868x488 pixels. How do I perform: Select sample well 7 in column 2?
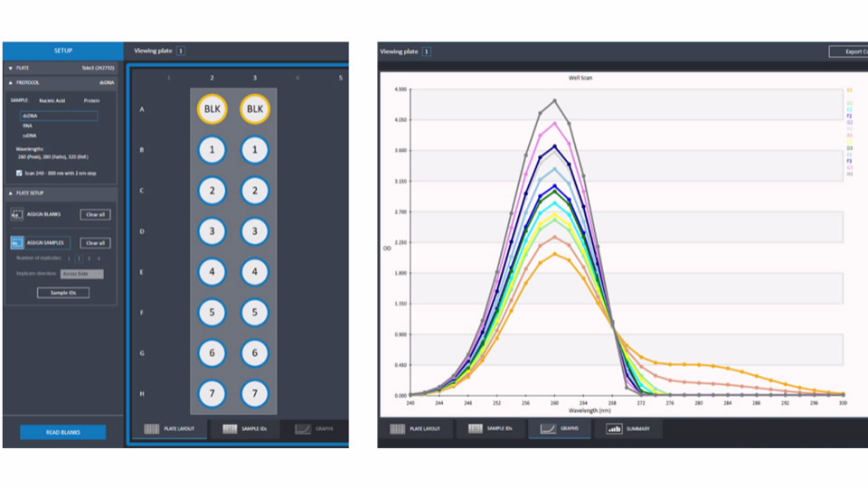click(x=212, y=394)
